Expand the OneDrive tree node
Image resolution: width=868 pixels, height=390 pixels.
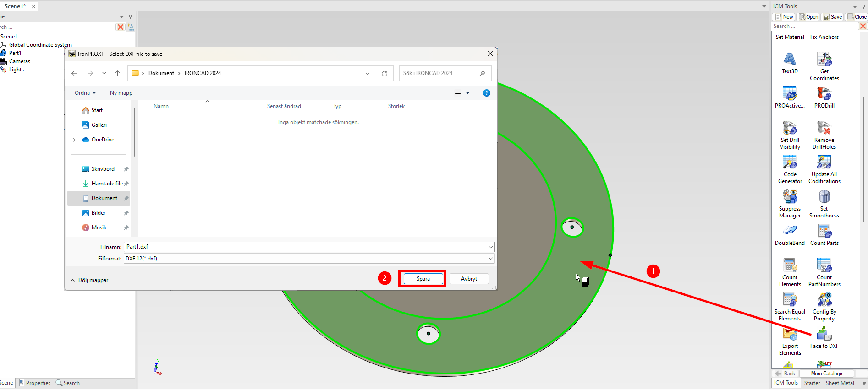(x=74, y=140)
